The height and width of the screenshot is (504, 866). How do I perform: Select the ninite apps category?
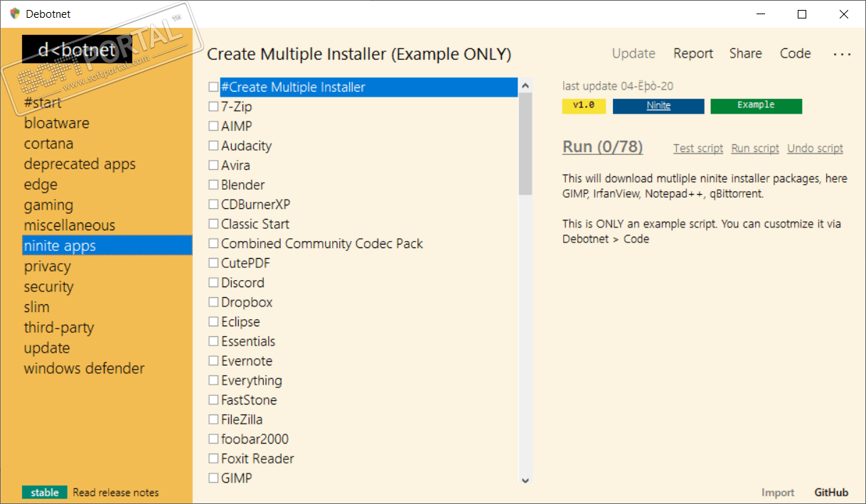(x=107, y=246)
